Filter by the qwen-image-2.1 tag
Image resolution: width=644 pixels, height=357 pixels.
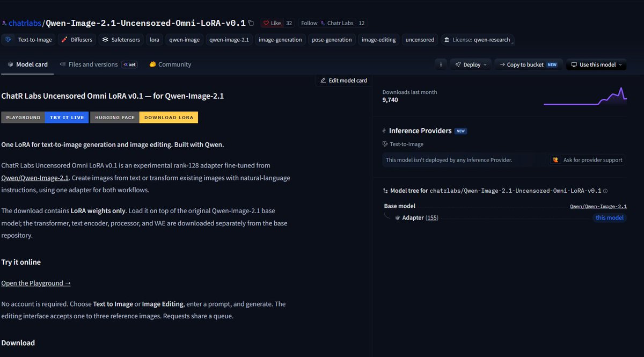(229, 40)
